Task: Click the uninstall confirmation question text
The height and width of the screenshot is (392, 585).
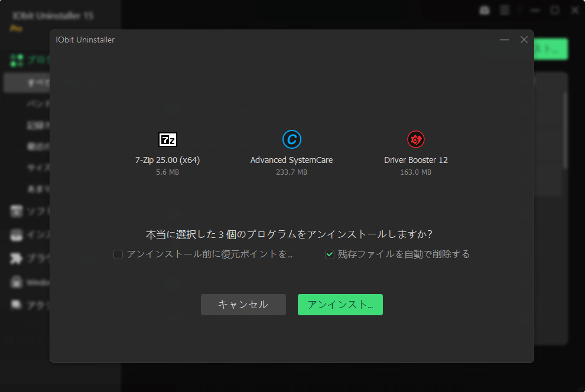Action: pyautogui.click(x=289, y=234)
